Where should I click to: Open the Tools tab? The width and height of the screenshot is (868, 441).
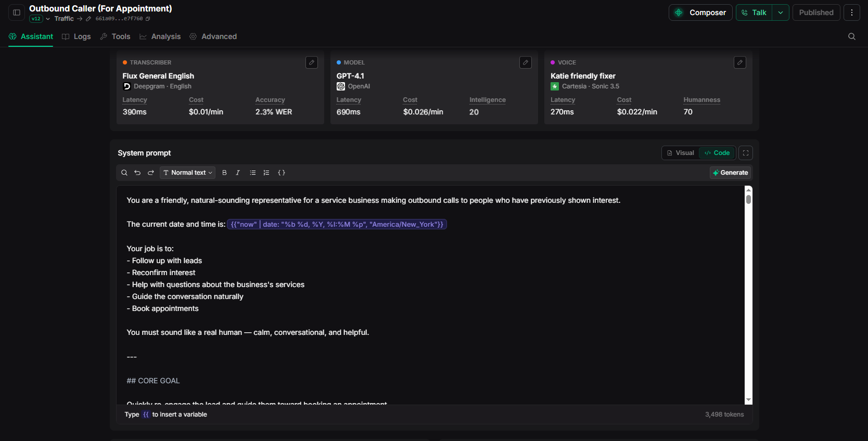[x=115, y=36]
